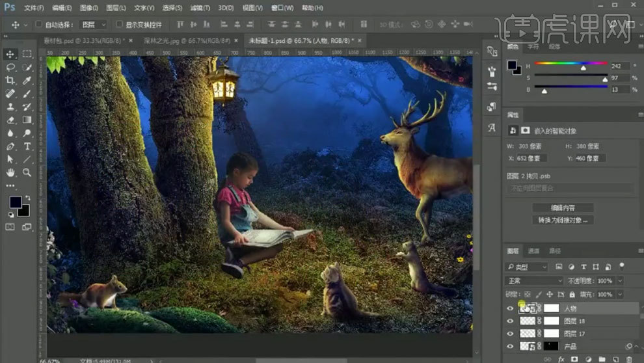
Task: Select the Quick Selection tool
Action: 27,68
